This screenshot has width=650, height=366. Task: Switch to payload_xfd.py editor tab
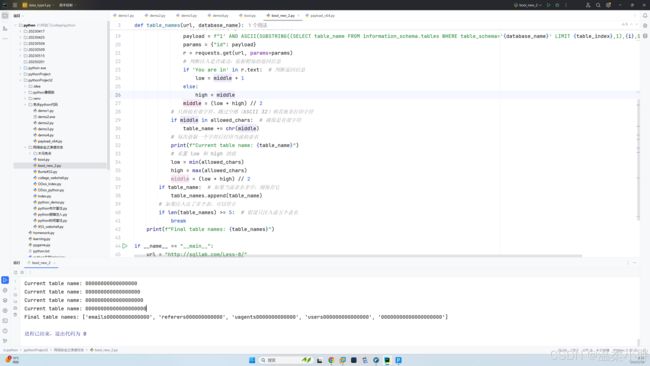[321, 16]
